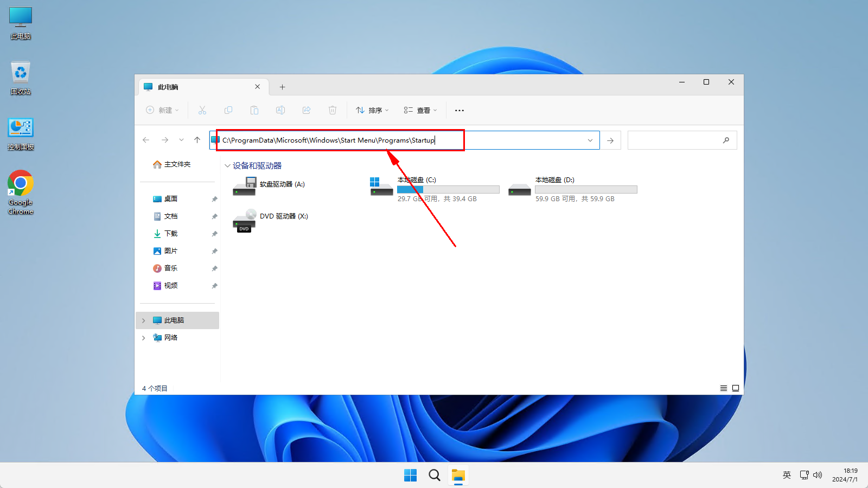Go back with the left arrow

(146, 140)
